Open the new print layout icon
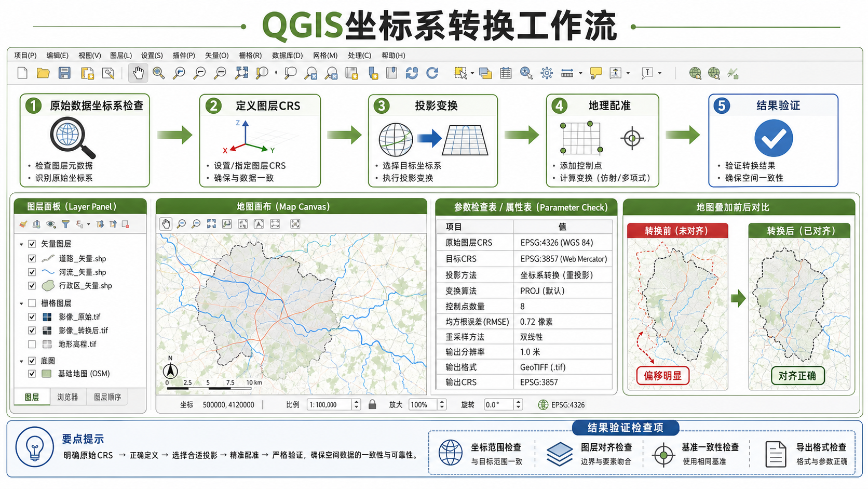Screen dimensions: 868x489 87,73
